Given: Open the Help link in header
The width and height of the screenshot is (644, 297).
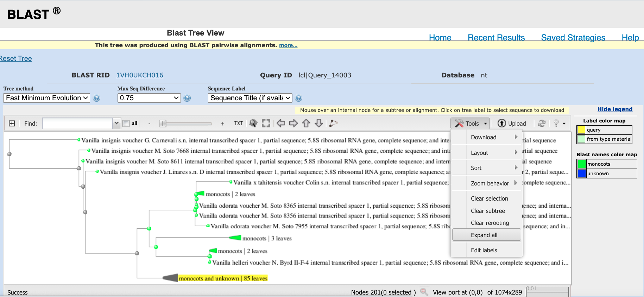Looking at the screenshot, I should (x=630, y=38).
